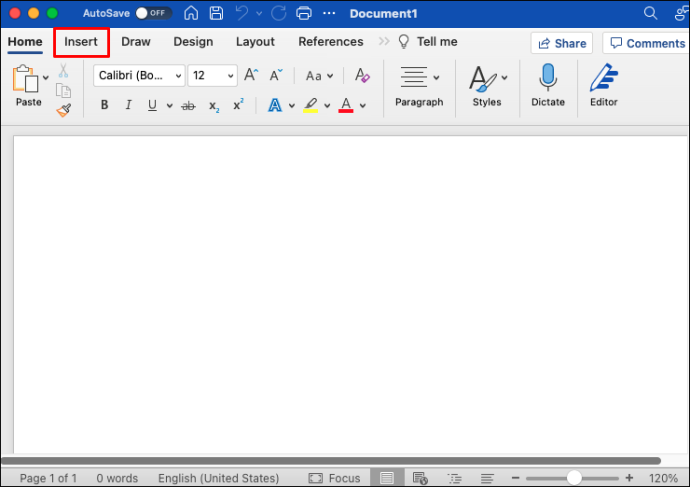Image resolution: width=690 pixels, height=487 pixels.
Task: Apply yellow highlight color
Action: [310, 105]
